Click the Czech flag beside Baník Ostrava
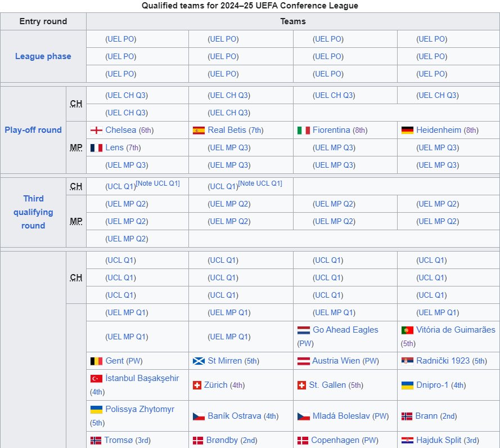Screen dimensions: 500x448 199,416
